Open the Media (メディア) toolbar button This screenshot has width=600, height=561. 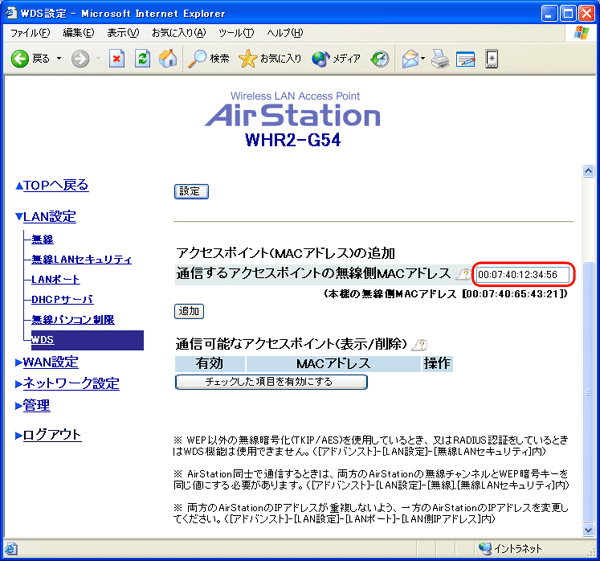336,59
